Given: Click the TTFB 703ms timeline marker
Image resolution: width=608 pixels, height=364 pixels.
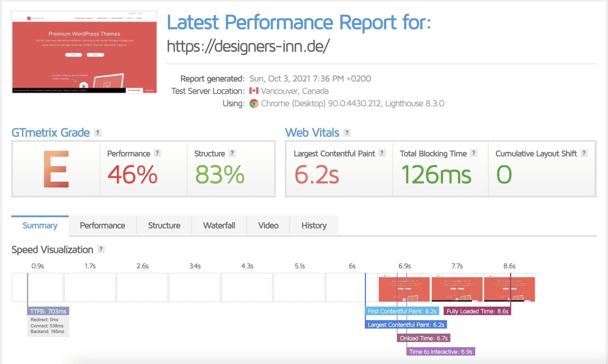Looking at the screenshot, I should [x=48, y=311].
